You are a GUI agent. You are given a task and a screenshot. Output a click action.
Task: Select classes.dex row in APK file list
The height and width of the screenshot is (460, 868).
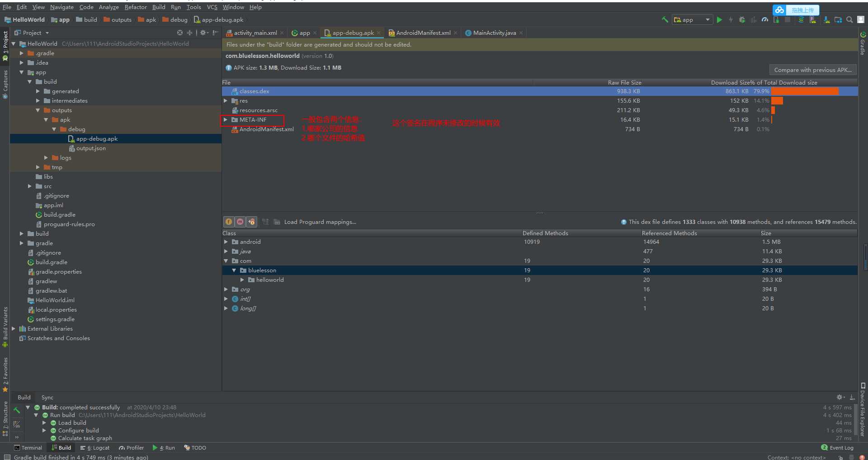[540, 91]
